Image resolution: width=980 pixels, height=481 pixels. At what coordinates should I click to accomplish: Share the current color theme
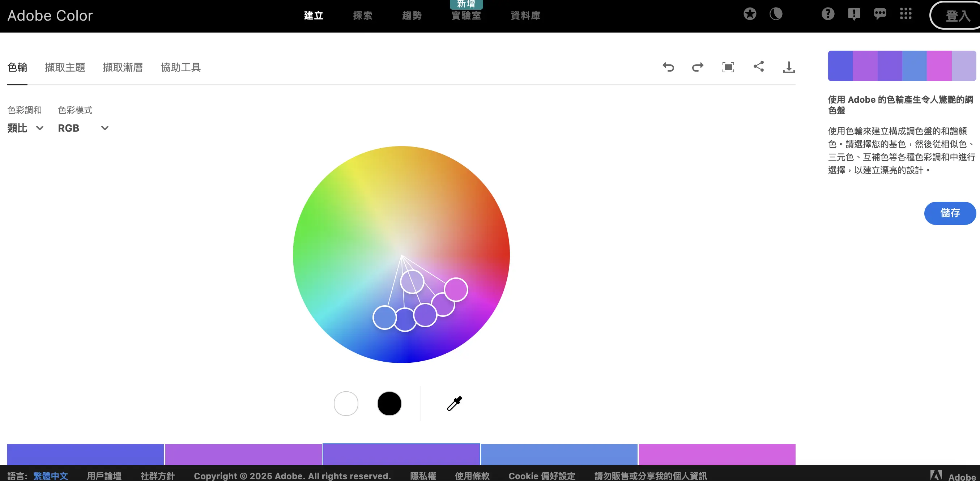point(758,67)
